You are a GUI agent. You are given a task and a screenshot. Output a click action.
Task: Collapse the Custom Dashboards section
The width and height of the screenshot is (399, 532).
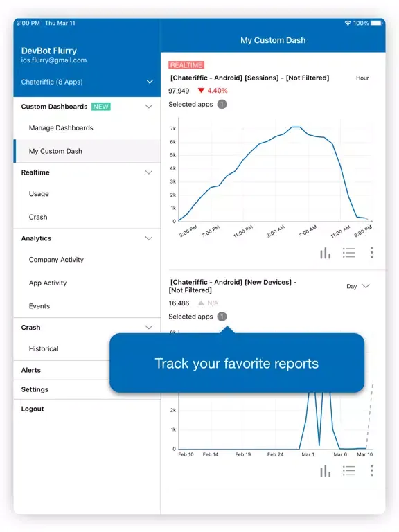coord(149,107)
